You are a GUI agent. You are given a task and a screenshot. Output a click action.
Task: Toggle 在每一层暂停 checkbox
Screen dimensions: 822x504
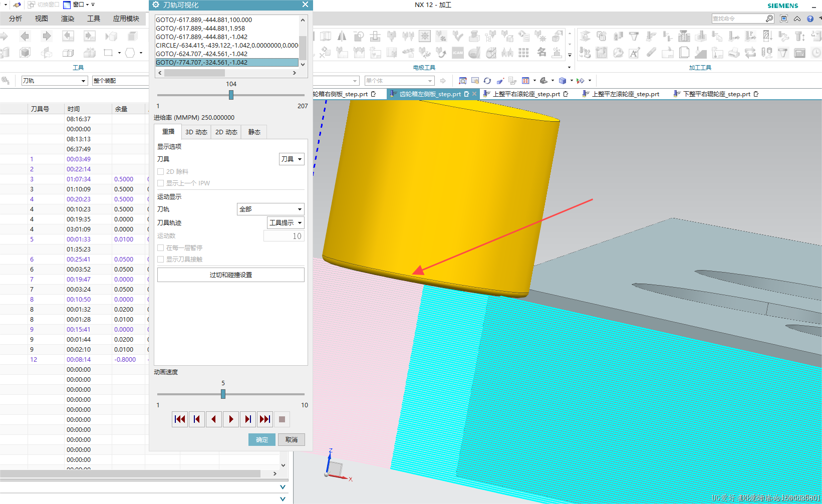pos(161,247)
